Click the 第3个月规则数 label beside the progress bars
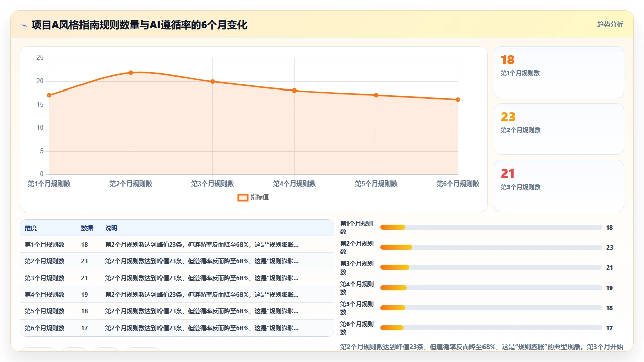The width and height of the screenshot is (644, 362). tap(357, 267)
